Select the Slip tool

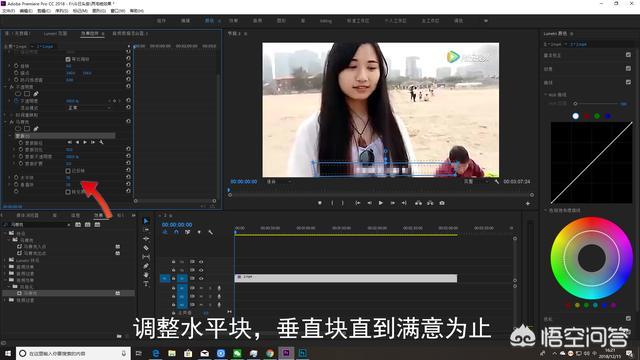(146, 257)
